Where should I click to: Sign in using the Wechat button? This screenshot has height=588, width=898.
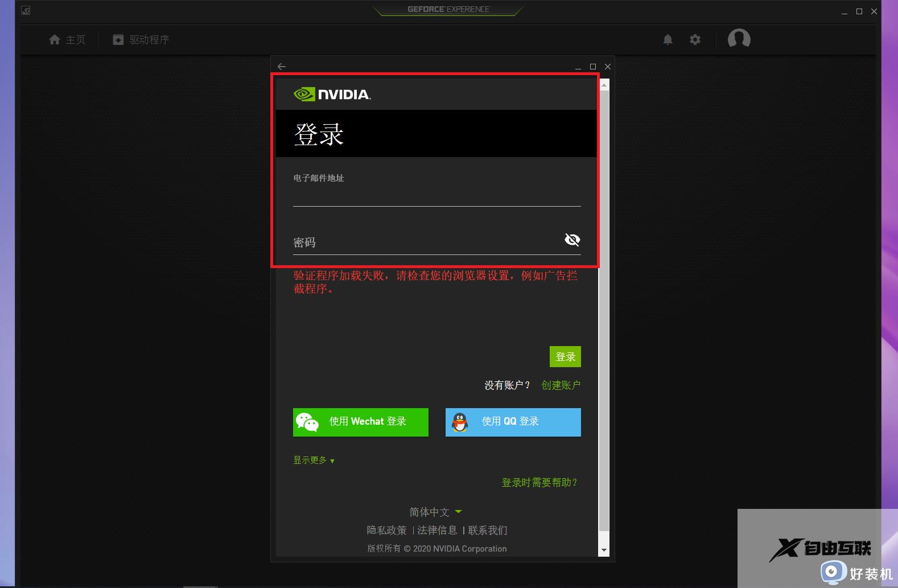(360, 422)
